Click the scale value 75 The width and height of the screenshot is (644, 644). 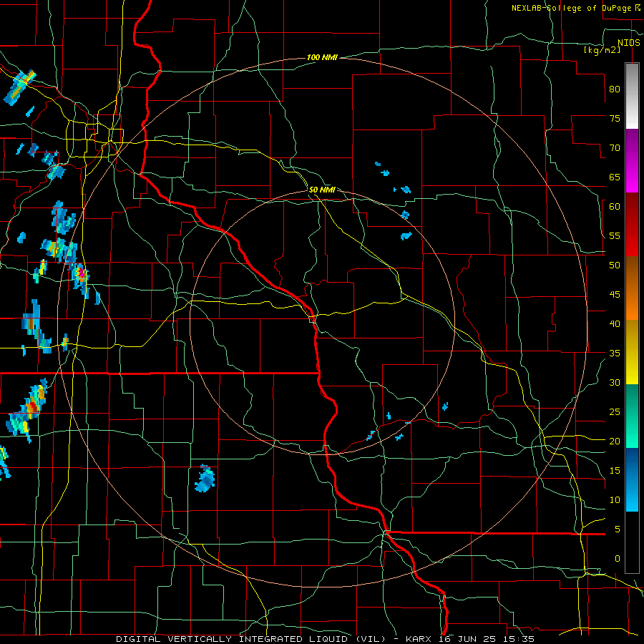click(x=615, y=118)
